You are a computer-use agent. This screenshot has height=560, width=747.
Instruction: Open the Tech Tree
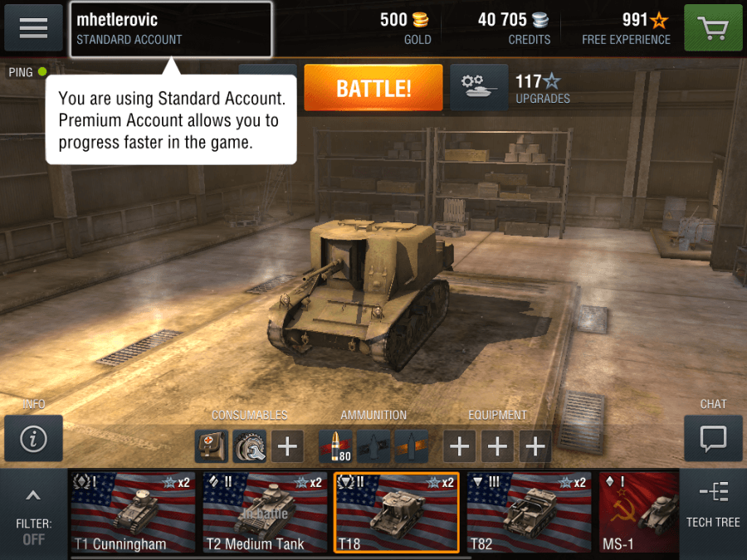click(713, 506)
